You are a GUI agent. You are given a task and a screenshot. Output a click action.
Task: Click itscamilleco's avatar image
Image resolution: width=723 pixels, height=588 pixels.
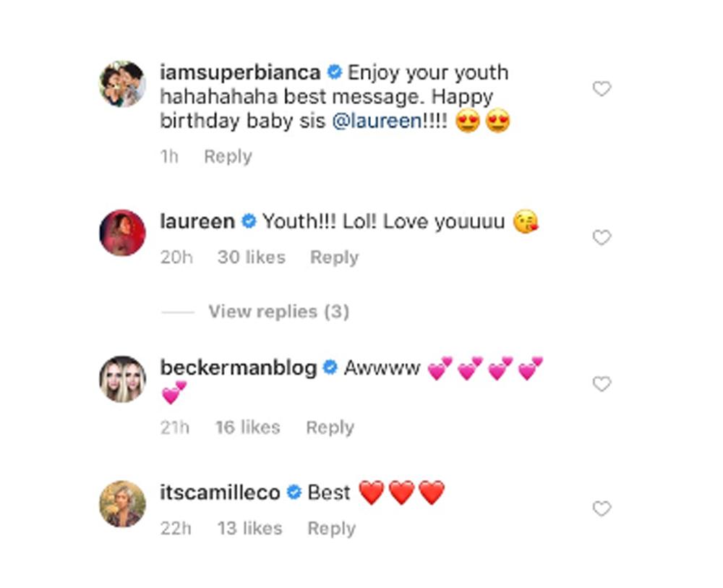click(122, 504)
